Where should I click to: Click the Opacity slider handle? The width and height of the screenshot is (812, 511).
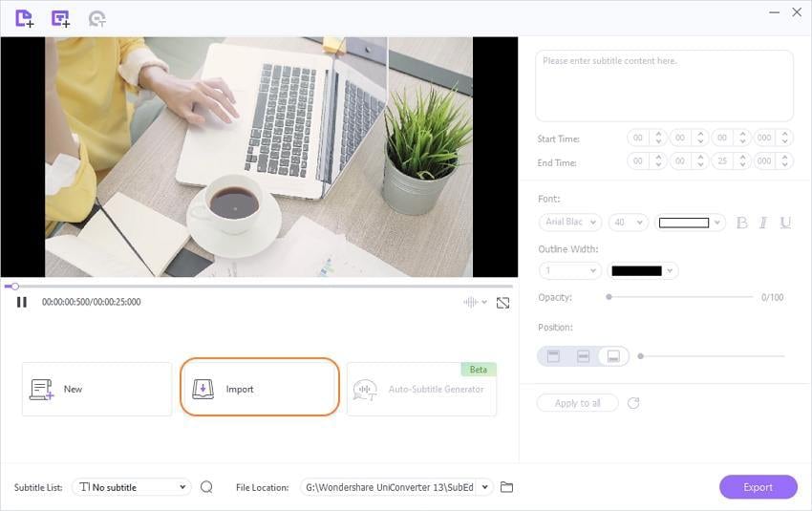point(609,297)
